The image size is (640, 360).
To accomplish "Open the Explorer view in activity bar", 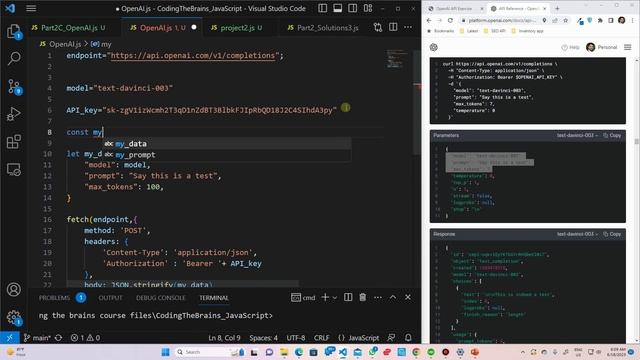I will [14, 31].
